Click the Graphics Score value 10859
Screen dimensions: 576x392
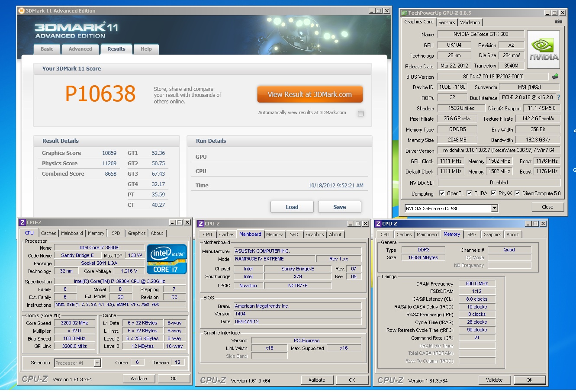(x=109, y=153)
